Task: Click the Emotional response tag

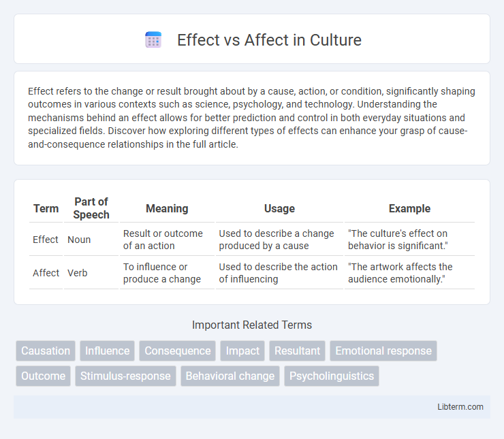Action: [383, 351]
